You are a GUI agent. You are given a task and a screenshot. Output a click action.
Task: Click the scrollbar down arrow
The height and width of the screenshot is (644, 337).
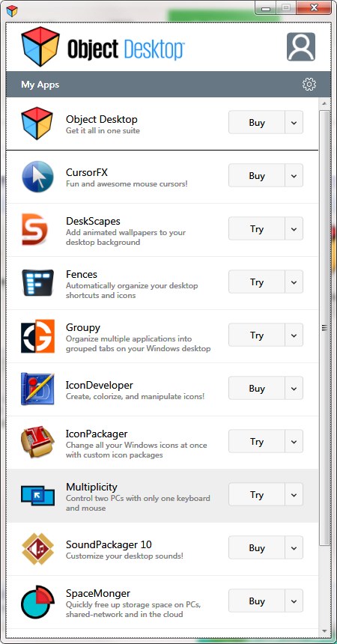[x=324, y=631]
